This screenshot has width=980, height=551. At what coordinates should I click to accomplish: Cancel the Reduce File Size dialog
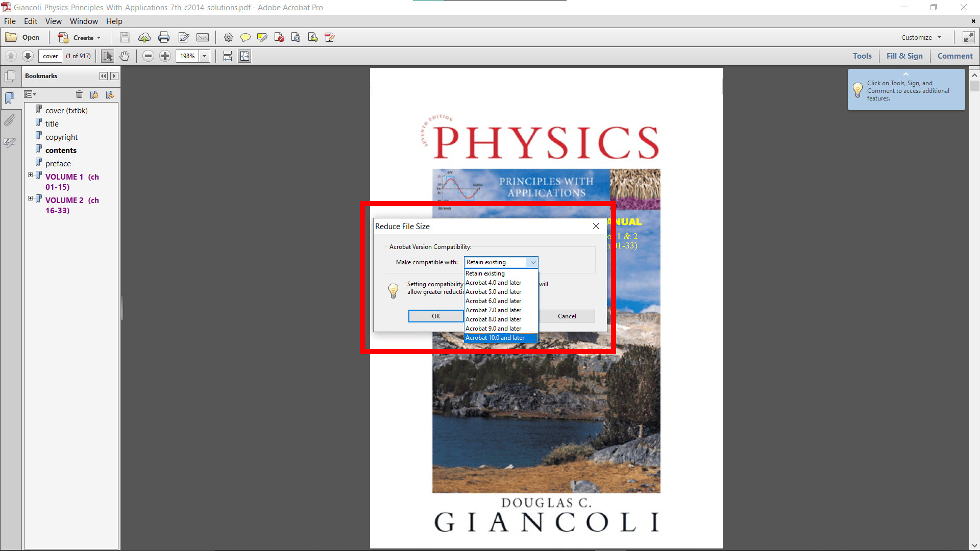tap(567, 316)
